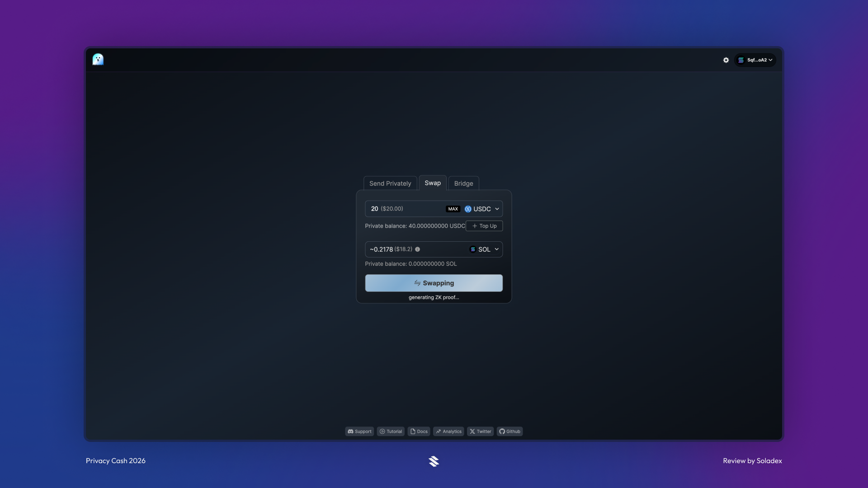Select the Swap tab
This screenshot has width=868, height=488.
coord(432,183)
